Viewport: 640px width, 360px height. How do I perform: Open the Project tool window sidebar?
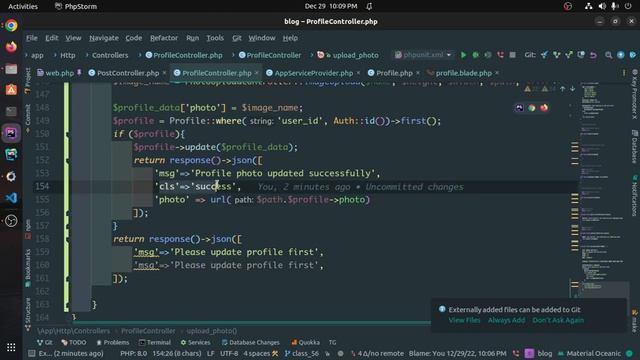click(x=28, y=80)
